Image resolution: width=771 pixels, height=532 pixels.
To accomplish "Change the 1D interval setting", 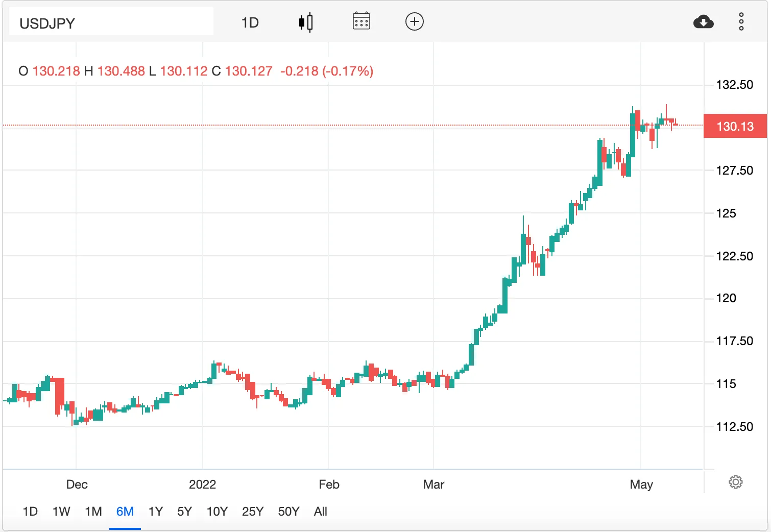I will pos(250,23).
